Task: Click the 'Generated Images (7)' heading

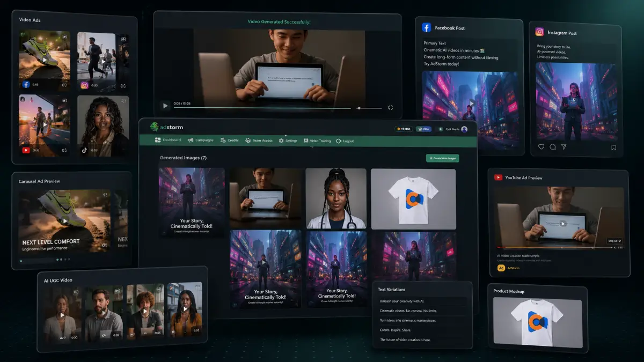Action: (183, 158)
